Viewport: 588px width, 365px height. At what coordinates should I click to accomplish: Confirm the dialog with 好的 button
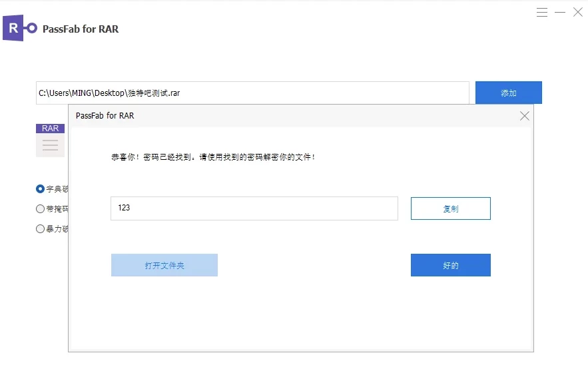451,265
